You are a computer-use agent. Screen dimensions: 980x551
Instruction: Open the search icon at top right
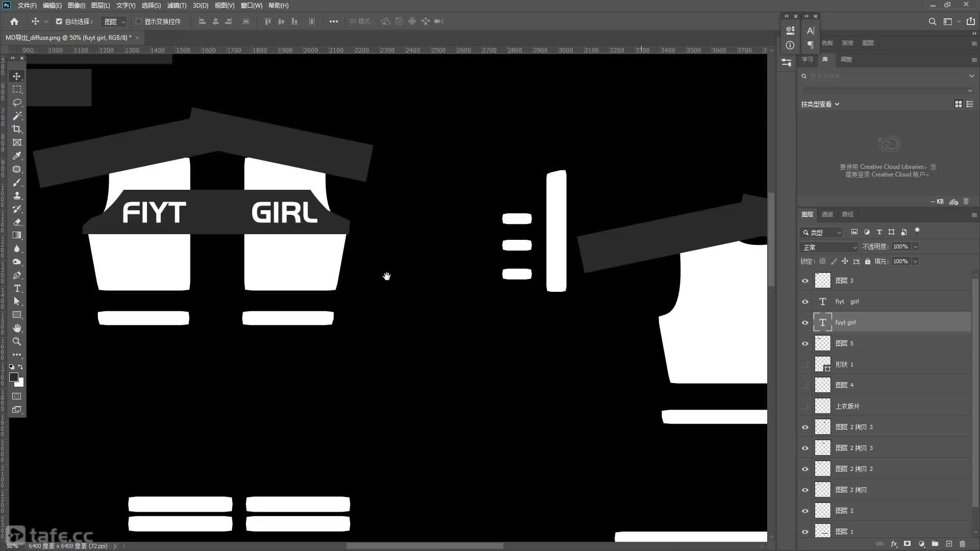click(932, 21)
